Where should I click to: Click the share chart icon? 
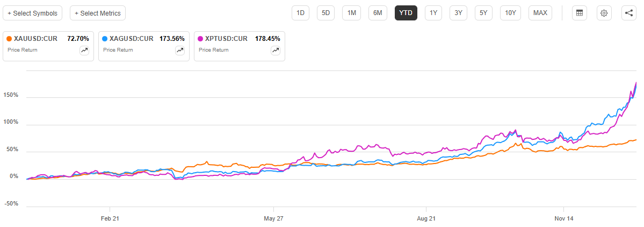(x=629, y=13)
